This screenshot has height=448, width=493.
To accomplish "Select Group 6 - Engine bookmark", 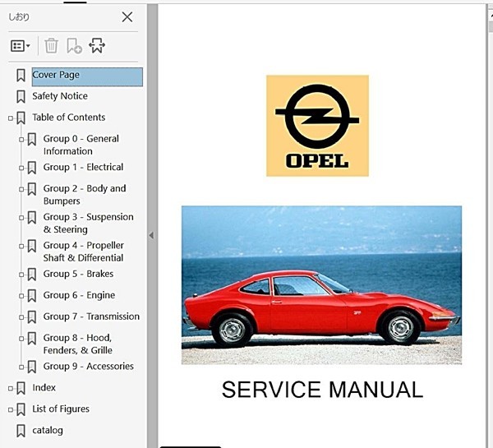I will pyautogui.click(x=79, y=295).
